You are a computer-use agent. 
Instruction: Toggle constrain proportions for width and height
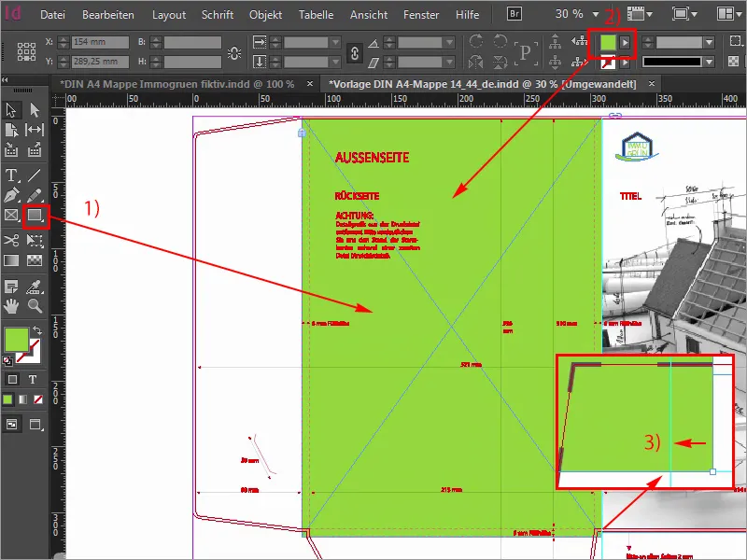tap(234, 52)
